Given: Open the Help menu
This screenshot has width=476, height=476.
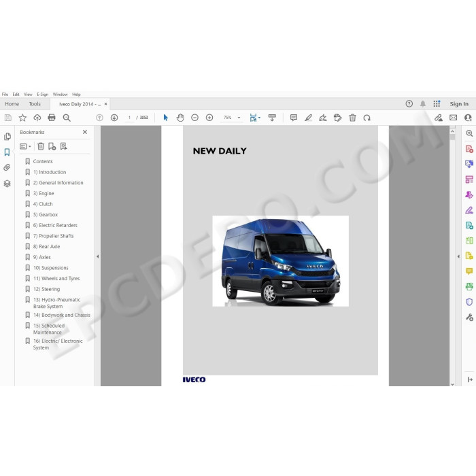Looking at the screenshot, I should 76,95.
